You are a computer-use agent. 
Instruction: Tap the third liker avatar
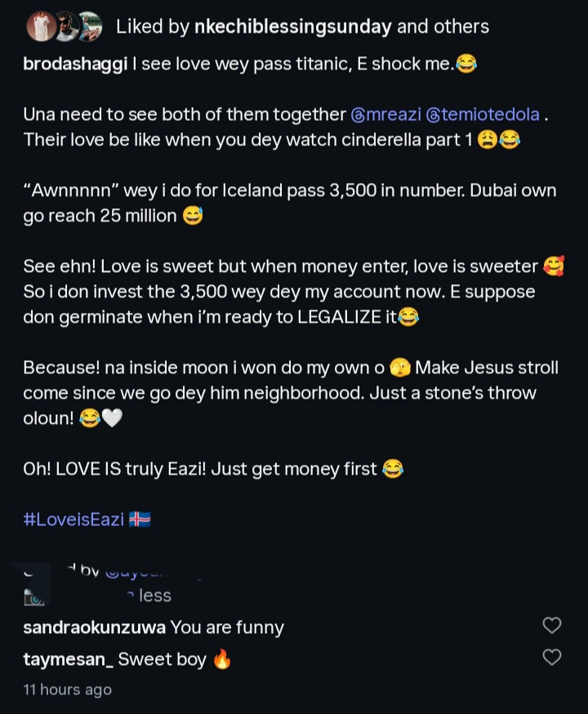click(88, 26)
